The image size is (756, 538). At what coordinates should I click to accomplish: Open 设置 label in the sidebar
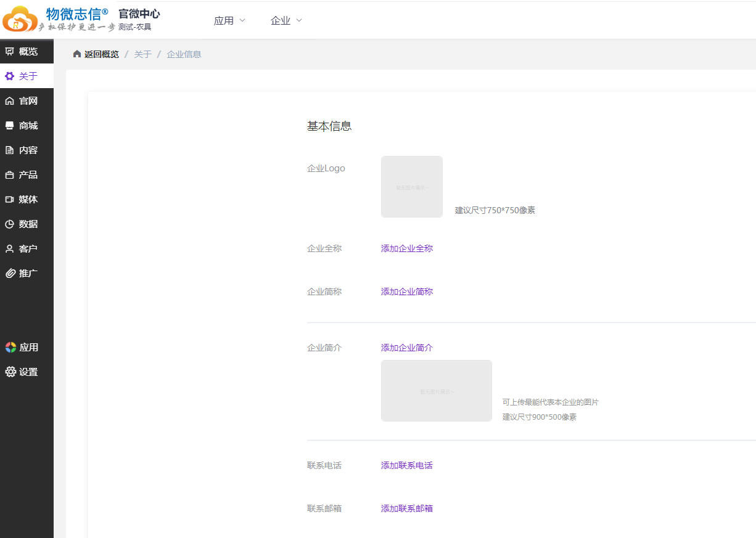point(28,372)
